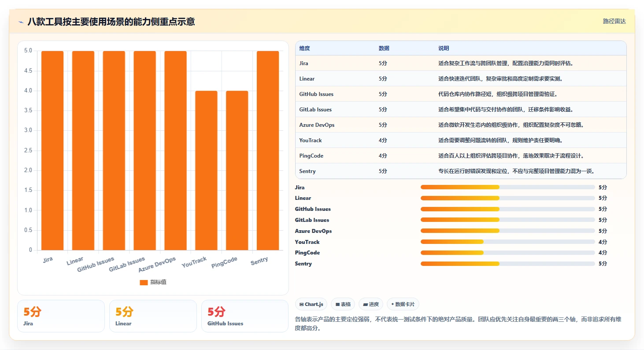Click the PingCode progress bar
Image resolution: width=644 pixels, height=350 pixels.
pos(508,253)
